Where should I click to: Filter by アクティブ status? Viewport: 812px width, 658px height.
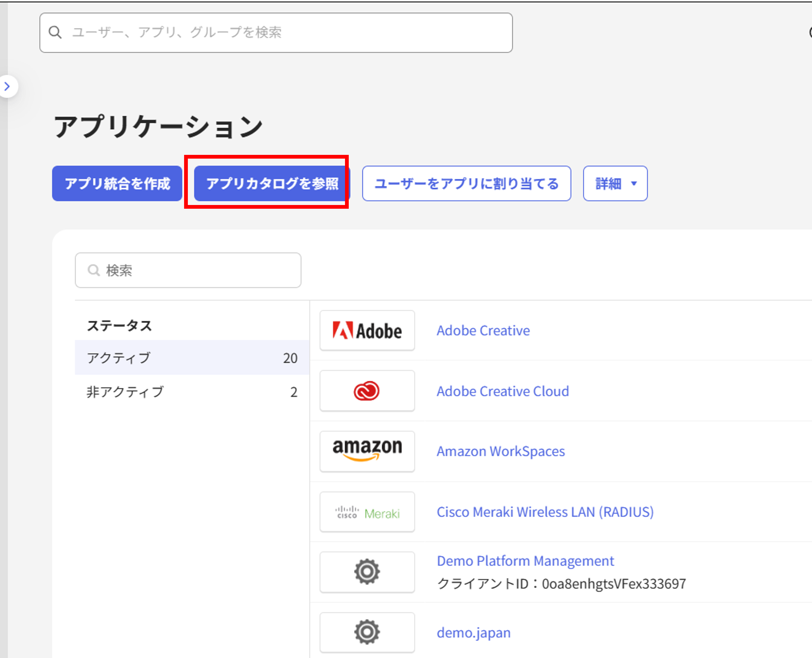[192, 357]
